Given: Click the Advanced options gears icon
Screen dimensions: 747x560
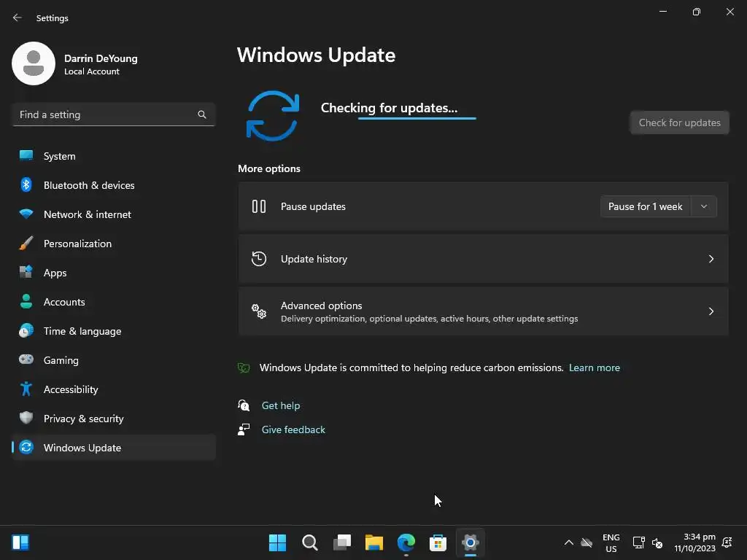Looking at the screenshot, I should 259,311.
